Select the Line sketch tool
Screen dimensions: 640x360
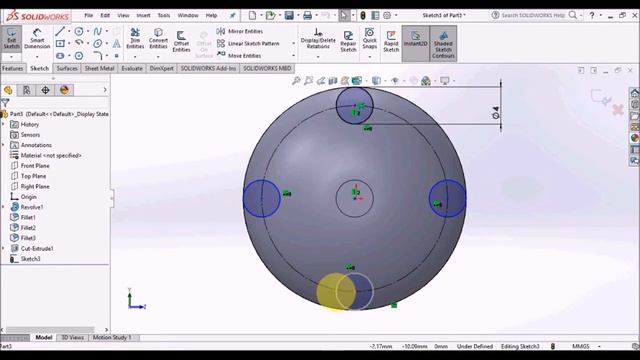[60, 31]
